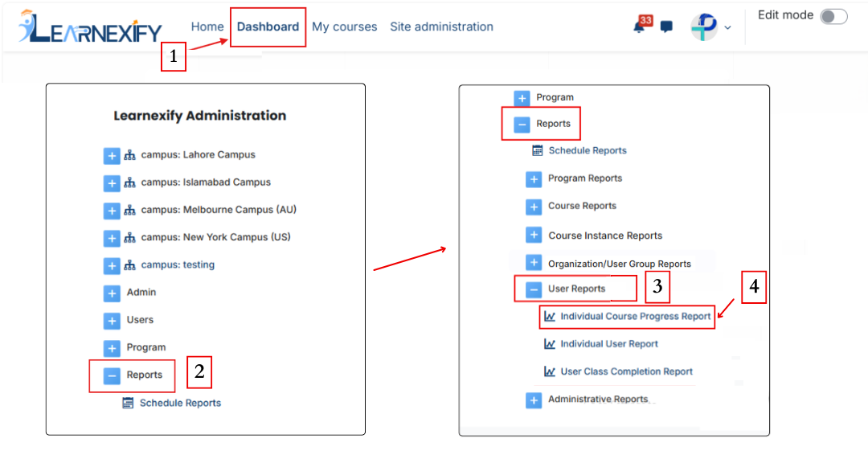
Task: Click the Lahore Campus org-chart icon
Action: [129, 155]
